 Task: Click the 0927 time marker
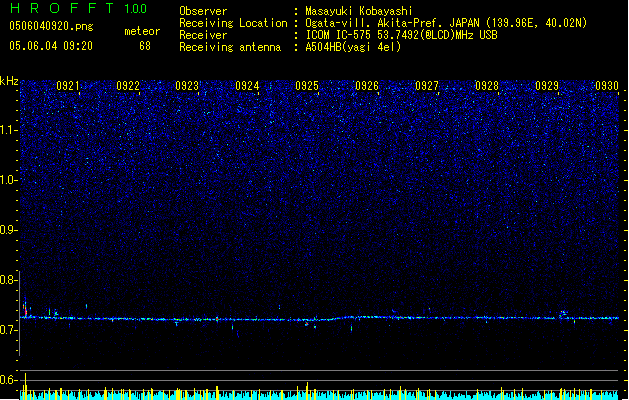coord(427,86)
